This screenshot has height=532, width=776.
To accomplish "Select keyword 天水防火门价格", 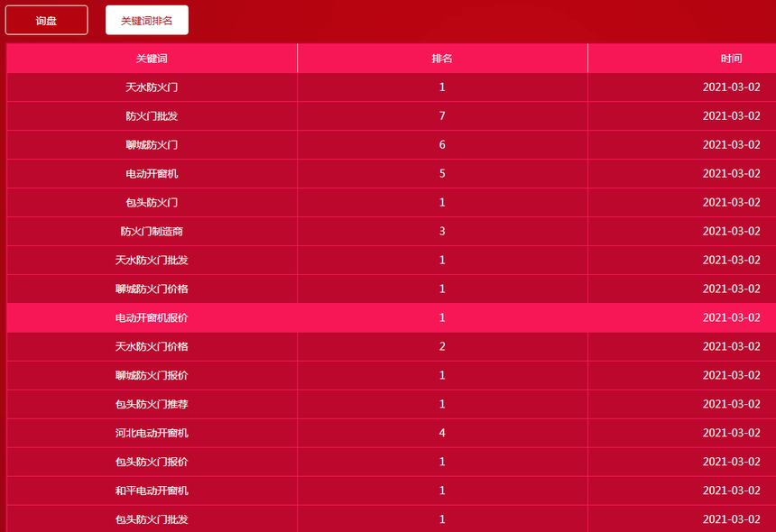I will point(152,346).
